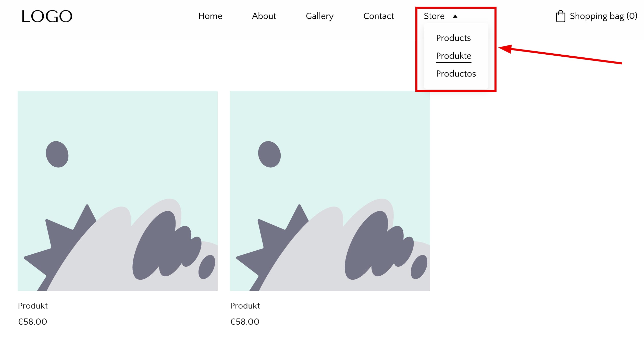Screen dimensions: 644x344
Task: Click the "Shopping bag (0)" text
Action: tap(603, 16)
